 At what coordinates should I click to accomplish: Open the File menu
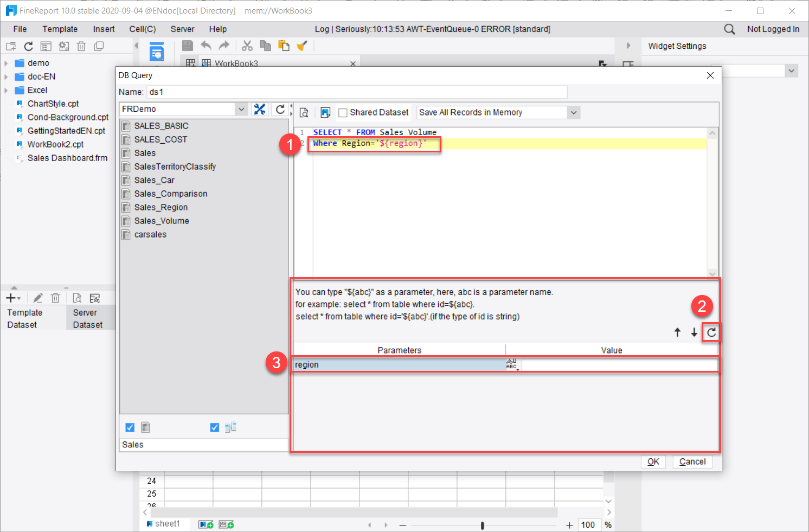[20, 29]
